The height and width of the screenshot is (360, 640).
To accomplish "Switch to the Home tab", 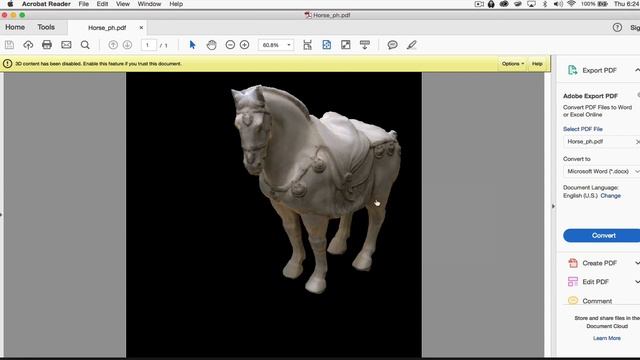I will coord(15,27).
